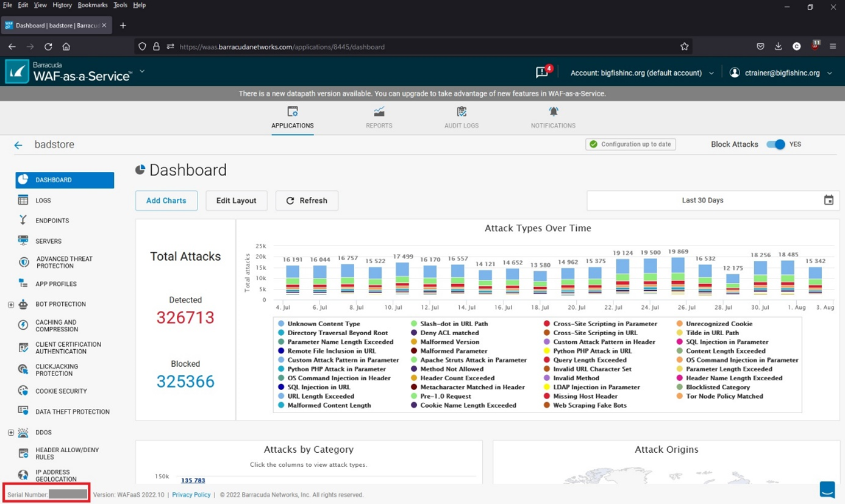This screenshot has height=504, width=845.
Task: Toggle Web Scraping Fake Bots legend series
Action: pos(585,405)
